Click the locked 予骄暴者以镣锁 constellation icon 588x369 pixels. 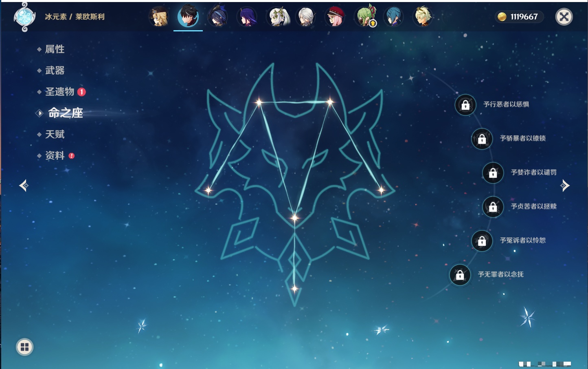tap(482, 139)
